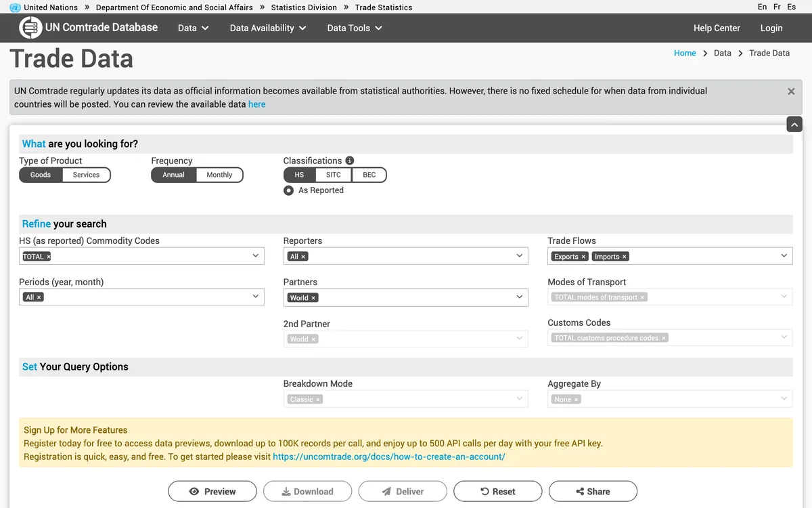The width and height of the screenshot is (812, 508).
Task: Select BEC classification
Action: [x=369, y=175]
